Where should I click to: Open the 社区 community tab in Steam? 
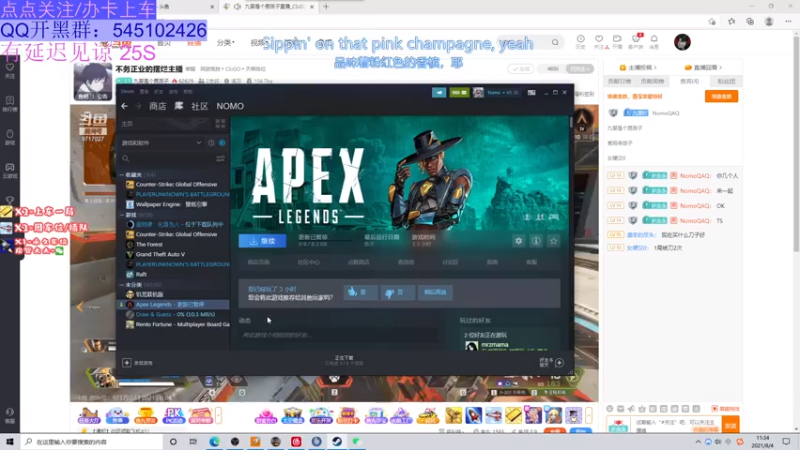click(199, 106)
